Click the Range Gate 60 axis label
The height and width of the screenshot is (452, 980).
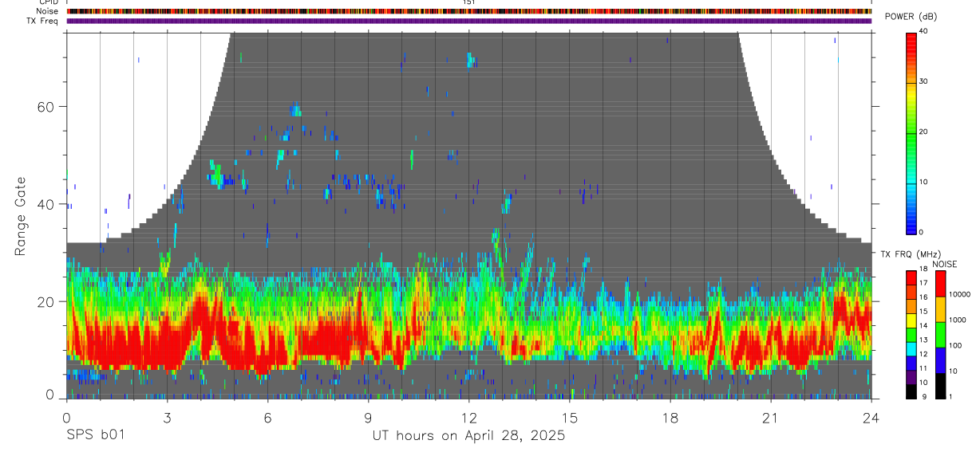point(49,107)
